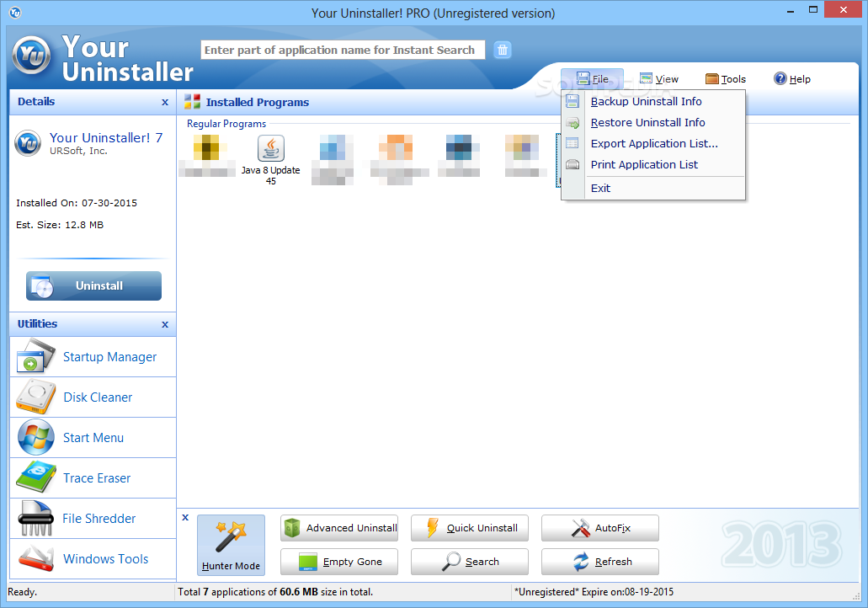Screen dimensions: 868x608
Task: Click 'Total 7 applications' status text
Action: coord(275,592)
